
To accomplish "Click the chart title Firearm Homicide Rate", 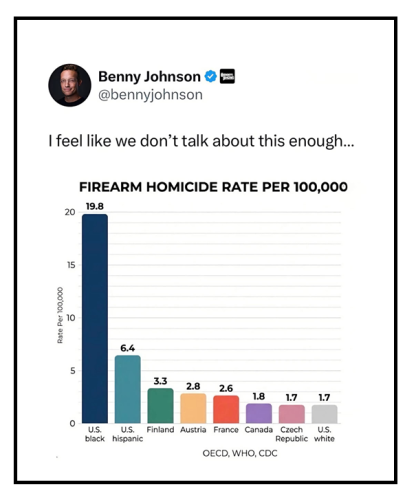I will 213,187.
